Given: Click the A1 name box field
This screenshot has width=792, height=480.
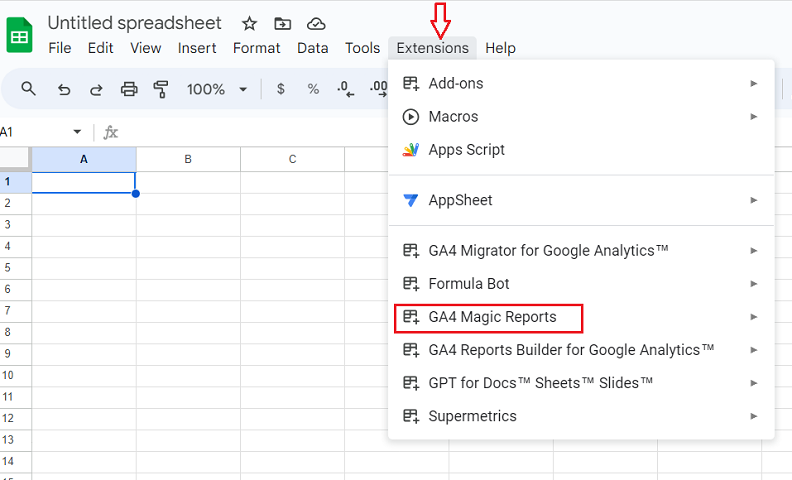Looking at the screenshot, I should [35, 132].
